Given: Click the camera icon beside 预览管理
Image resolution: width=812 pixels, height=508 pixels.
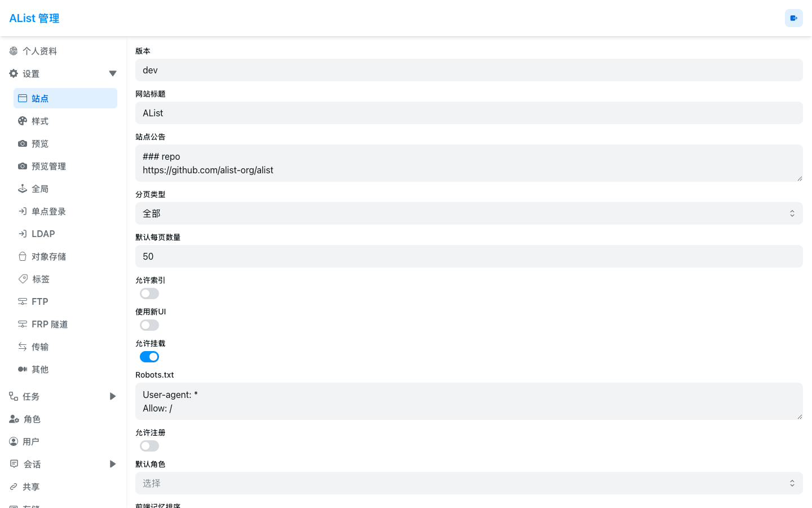Looking at the screenshot, I should click(x=23, y=166).
